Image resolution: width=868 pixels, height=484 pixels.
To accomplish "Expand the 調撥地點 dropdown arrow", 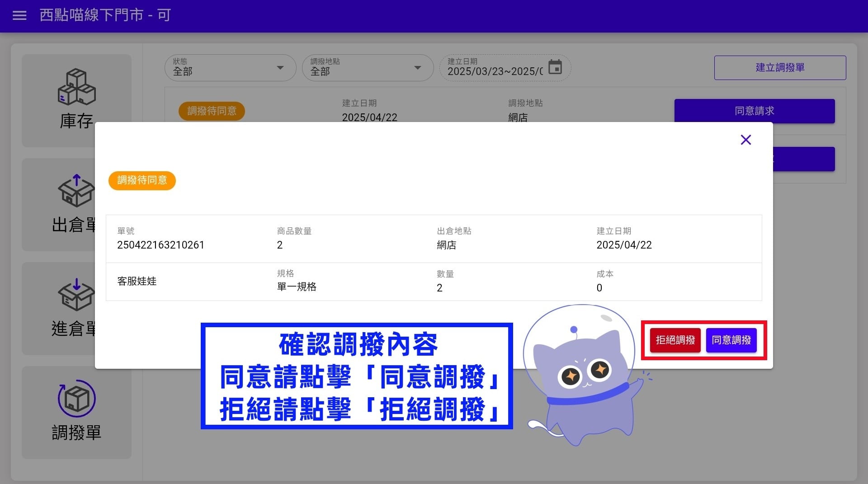I will pos(418,68).
